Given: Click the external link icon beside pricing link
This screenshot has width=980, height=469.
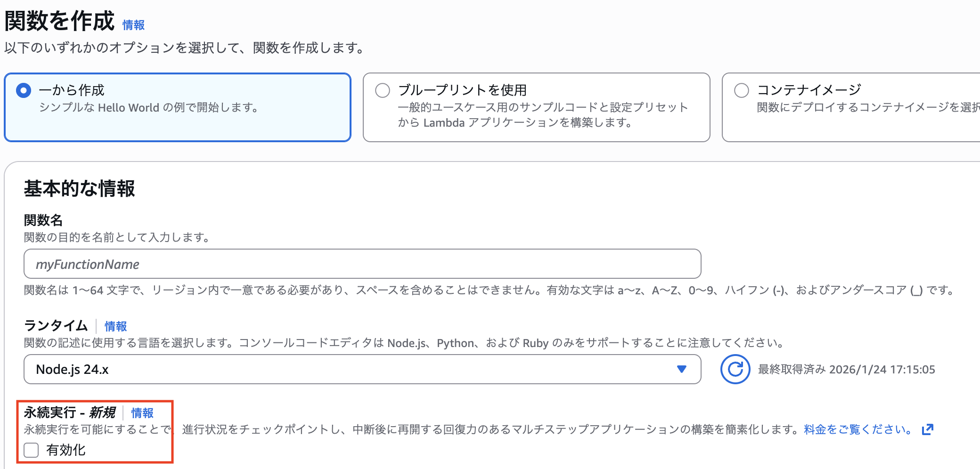Looking at the screenshot, I should 927,429.
